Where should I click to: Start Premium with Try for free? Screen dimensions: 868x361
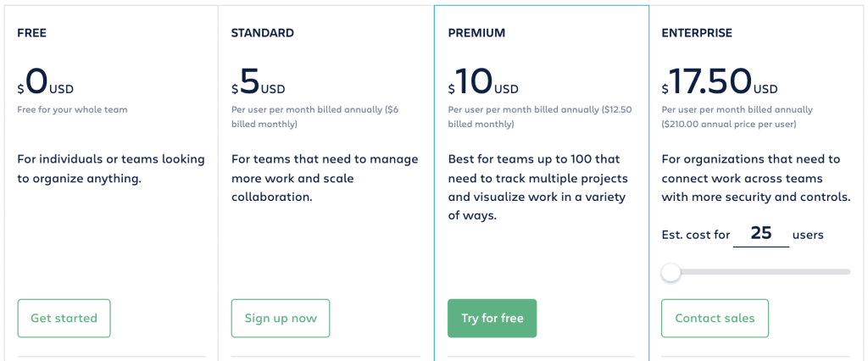pos(492,319)
